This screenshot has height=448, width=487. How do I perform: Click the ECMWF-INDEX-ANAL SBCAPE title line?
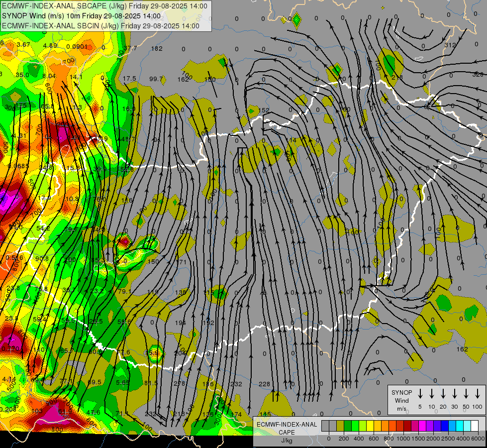click(104, 6)
